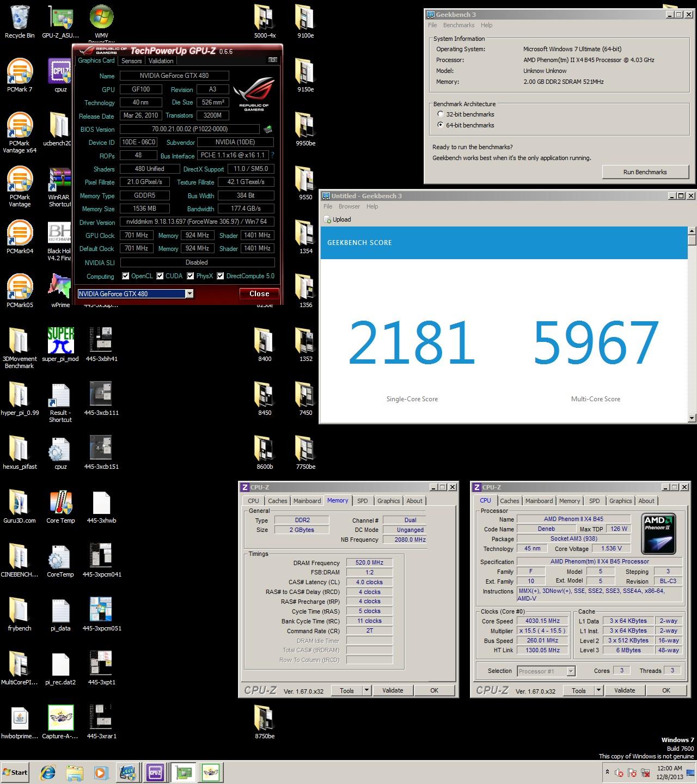Viewport: 697px width, 784px height.
Task: Select 32-bit benchmarks radio button
Action: (441, 114)
